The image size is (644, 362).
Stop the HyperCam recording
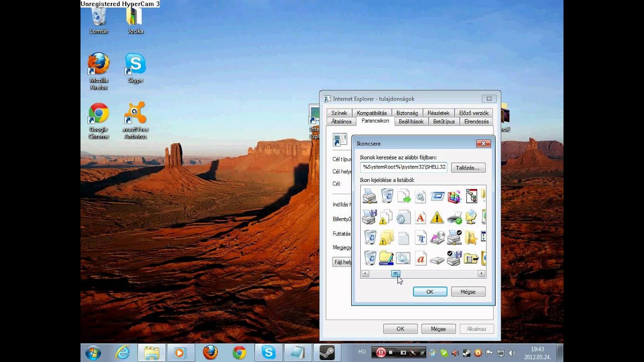(390, 352)
